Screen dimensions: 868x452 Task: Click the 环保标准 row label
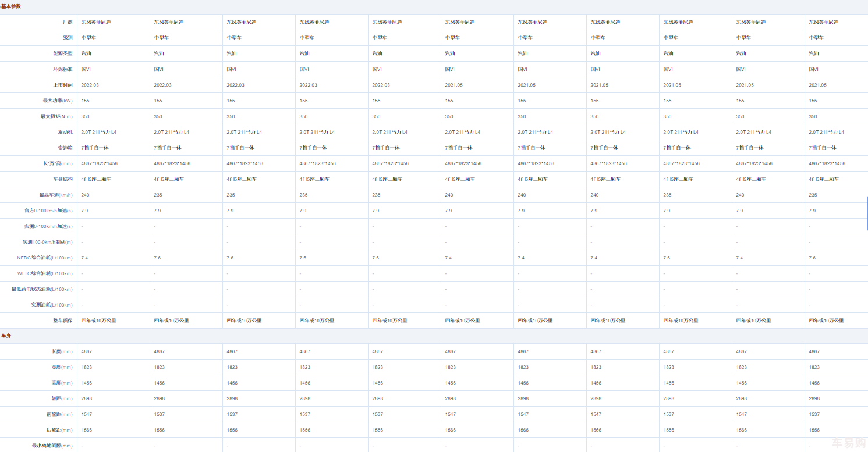pyautogui.click(x=63, y=69)
